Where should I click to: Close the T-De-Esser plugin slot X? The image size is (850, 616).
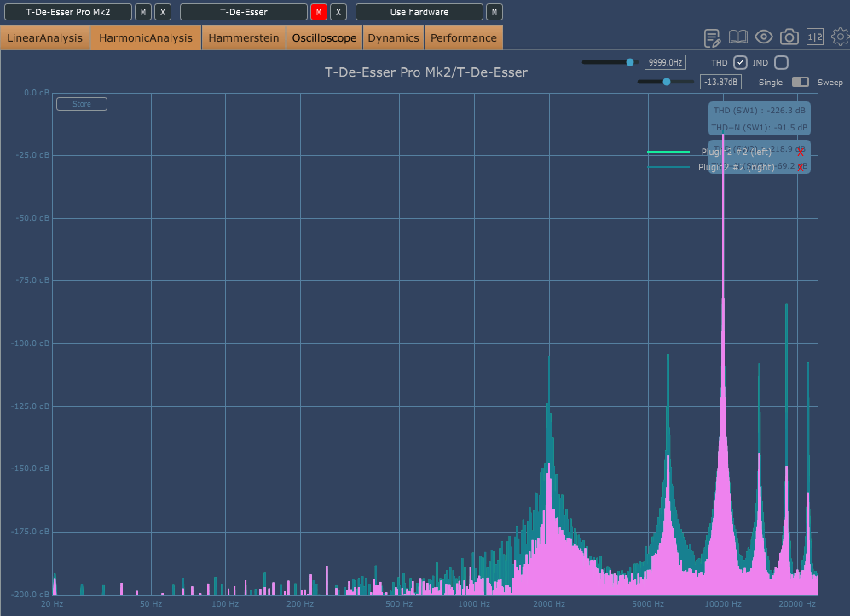pyautogui.click(x=338, y=12)
